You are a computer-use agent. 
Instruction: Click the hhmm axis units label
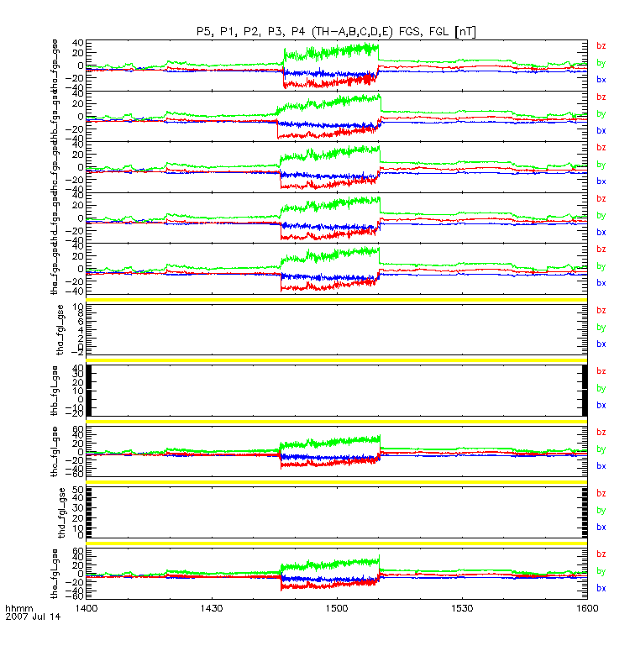pyautogui.click(x=18, y=608)
